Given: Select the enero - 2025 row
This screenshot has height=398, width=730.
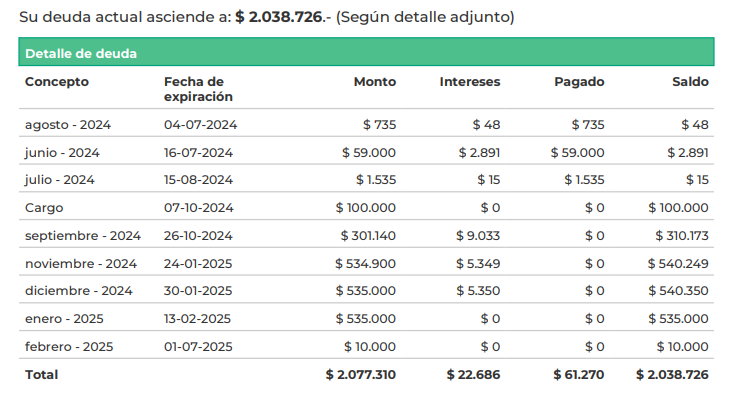Looking at the screenshot, I should click(x=366, y=317).
